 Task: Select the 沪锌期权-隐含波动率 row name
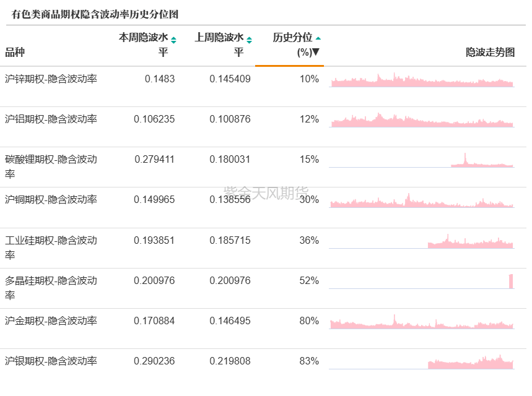(51, 79)
